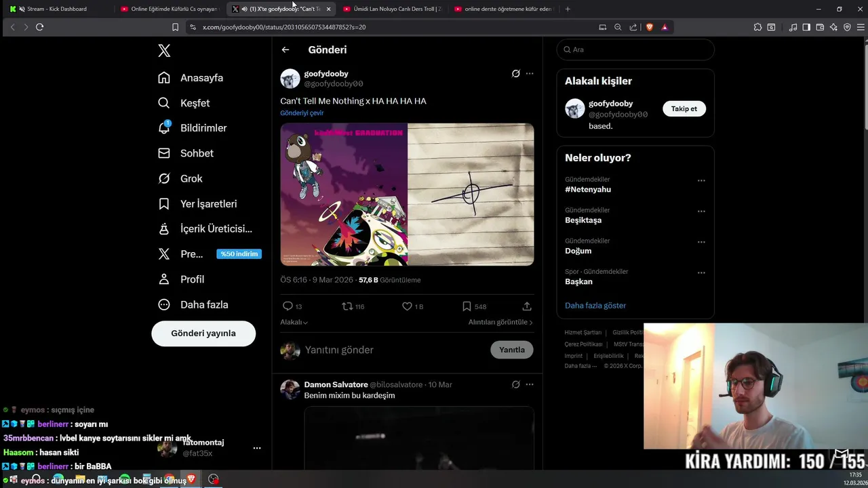Open more options for Doğum trend
868x488 pixels.
click(x=701, y=242)
